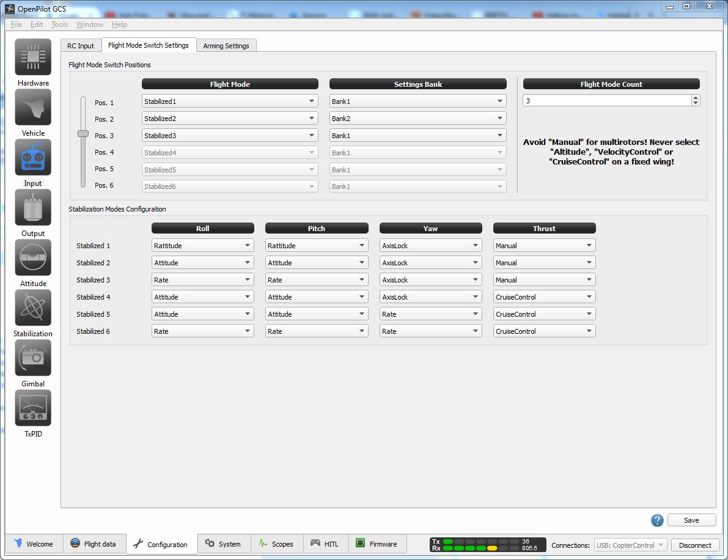Select the Stabilization sidebar icon
The height and width of the screenshot is (560, 728).
click(33, 308)
